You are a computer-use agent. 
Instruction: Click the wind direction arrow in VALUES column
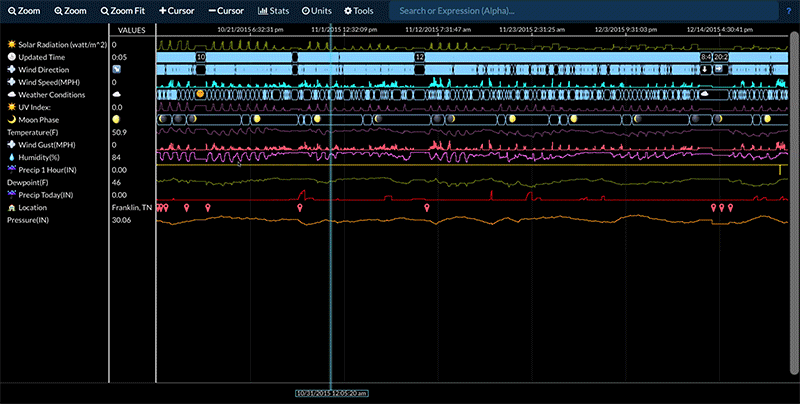116,69
